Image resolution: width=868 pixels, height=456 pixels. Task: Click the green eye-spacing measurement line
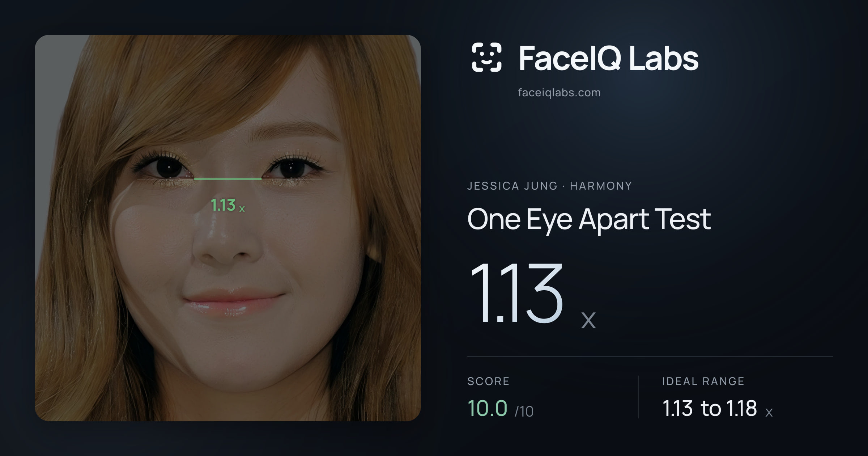228,179
